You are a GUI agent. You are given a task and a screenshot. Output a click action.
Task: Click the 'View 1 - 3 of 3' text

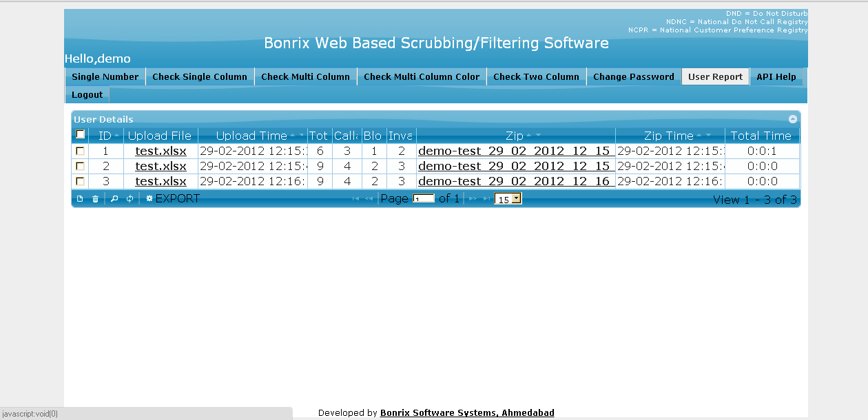click(755, 200)
